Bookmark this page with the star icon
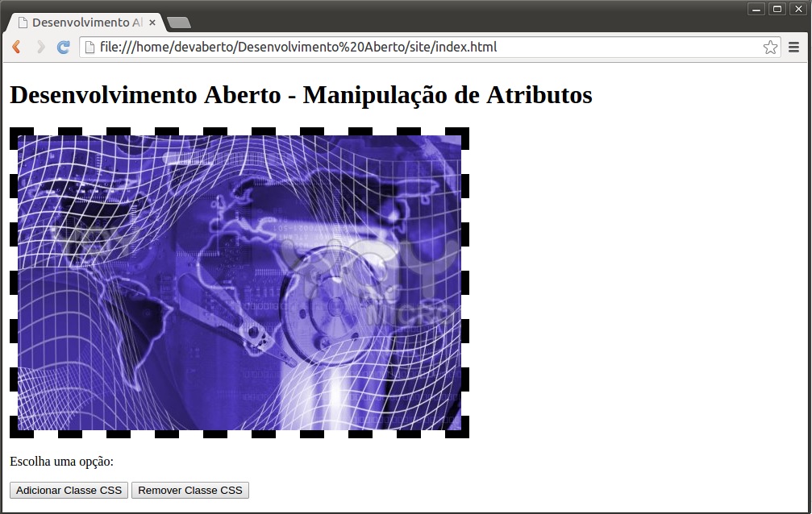This screenshot has width=812, height=514. (x=770, y=48)
